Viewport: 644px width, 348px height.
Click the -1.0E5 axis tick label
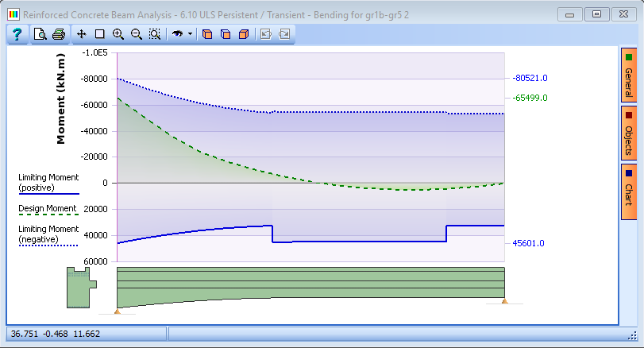[x=94, y=52]
